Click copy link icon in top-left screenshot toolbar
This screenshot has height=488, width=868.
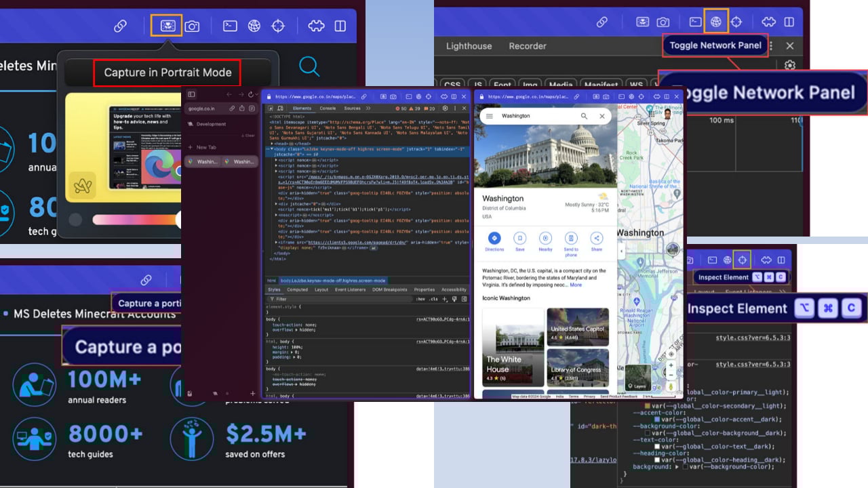[120, 26]
